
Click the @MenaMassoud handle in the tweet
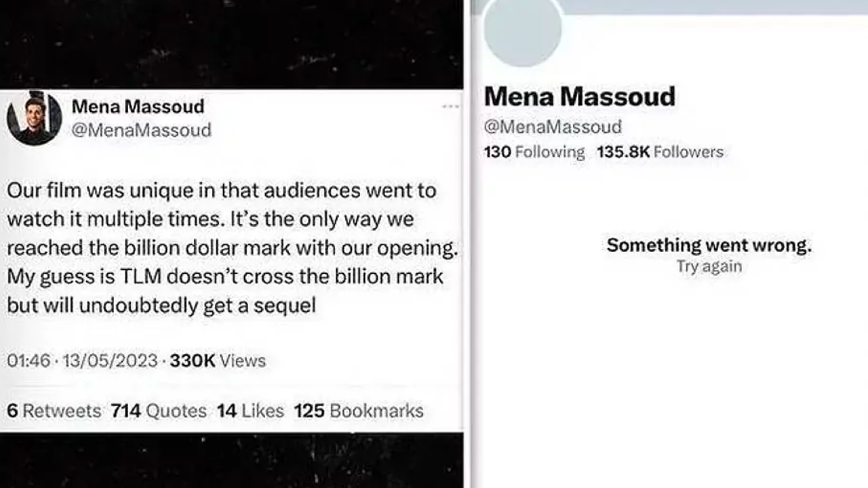point(141,129)
